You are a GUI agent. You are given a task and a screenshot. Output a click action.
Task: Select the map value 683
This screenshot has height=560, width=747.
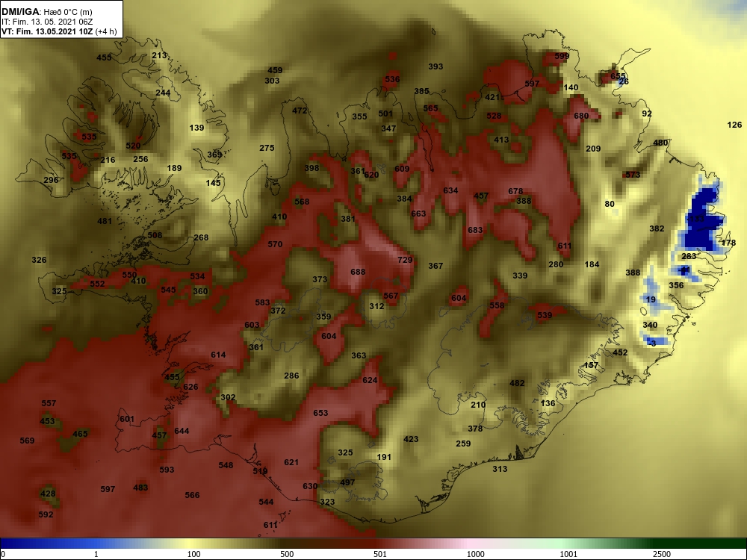(x=475, y=230)
